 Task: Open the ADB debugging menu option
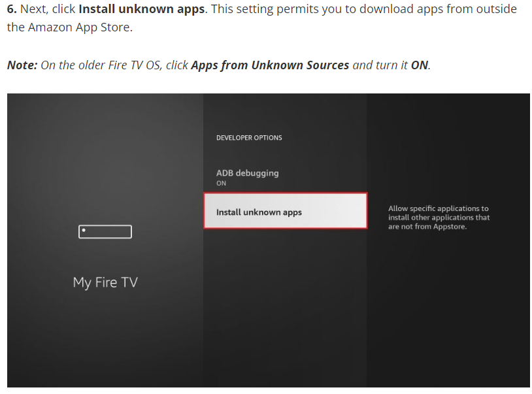click(x=247, y=173)
